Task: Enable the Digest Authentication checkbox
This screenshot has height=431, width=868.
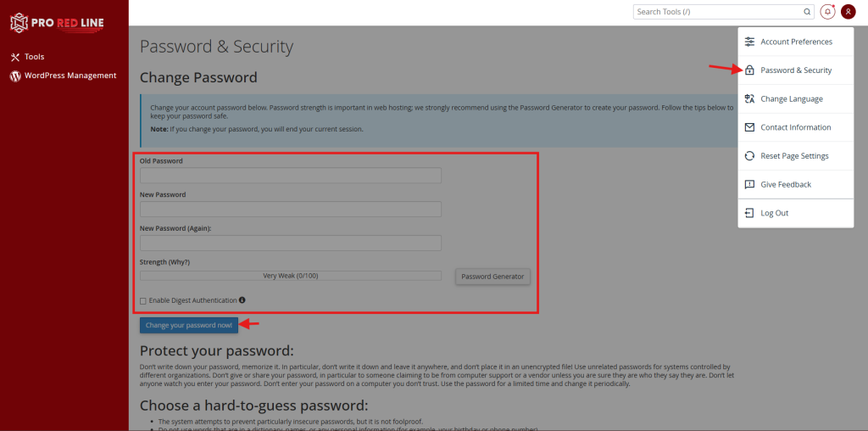Action: [143, 300]
